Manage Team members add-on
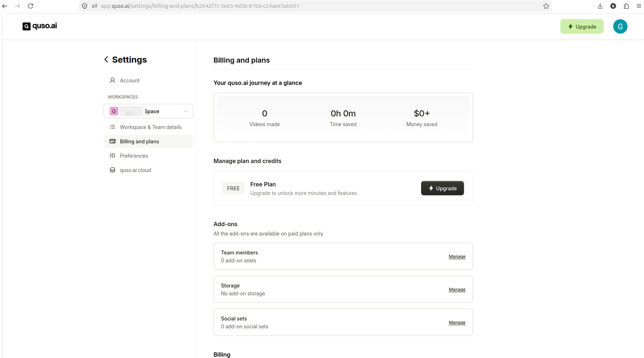 (x=457, y=257)
